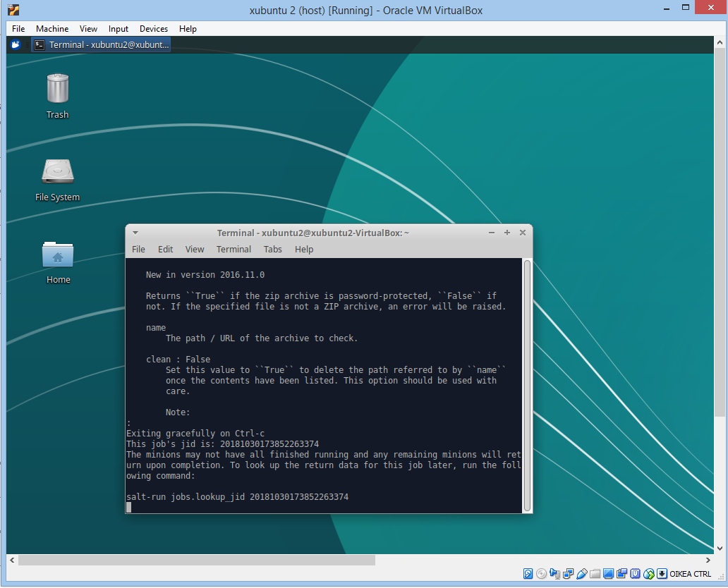Screen dimensions: 728x588
Task: Click the scroll right arrow of VirtualBox
Action: coord(708,561)
